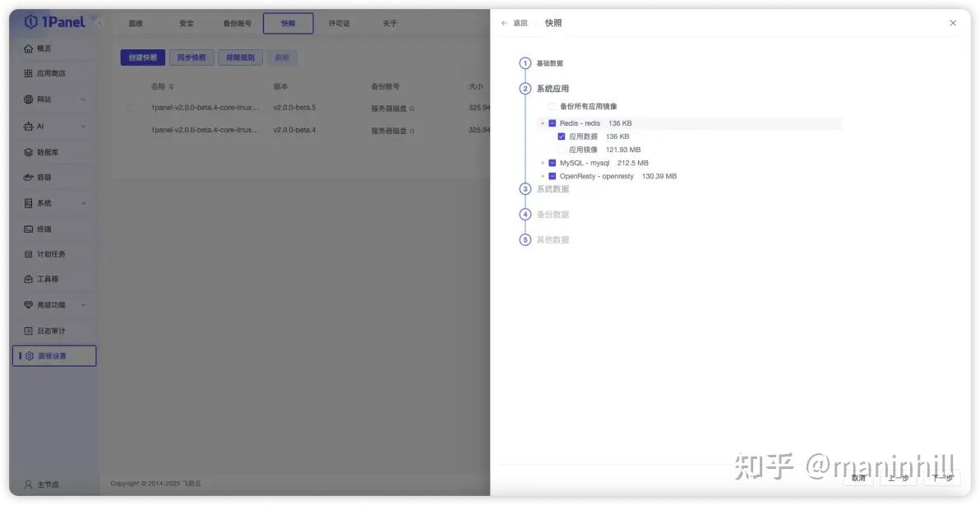The height and width of the screenshot is (505, 980).
Task: Expand the OpenResty - openresty tree node arrow
Action: coord(543,176)
